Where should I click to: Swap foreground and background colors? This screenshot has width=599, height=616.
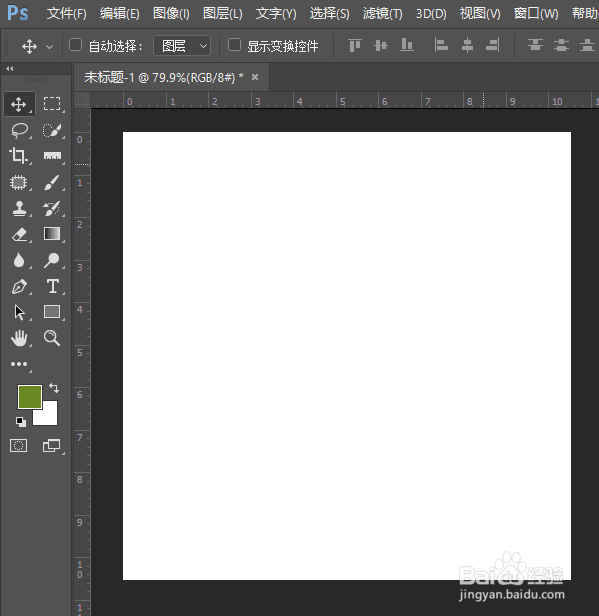[x=54, y=388]
